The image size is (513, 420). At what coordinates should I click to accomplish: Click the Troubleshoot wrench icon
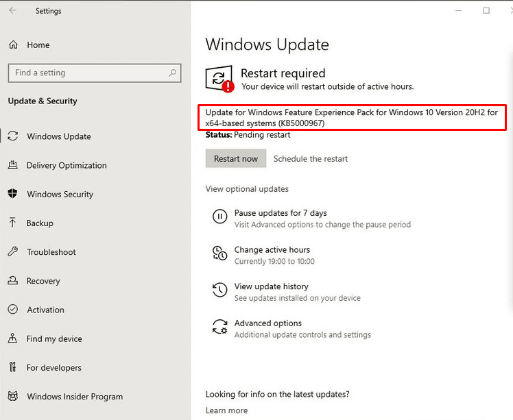(12, 252)
